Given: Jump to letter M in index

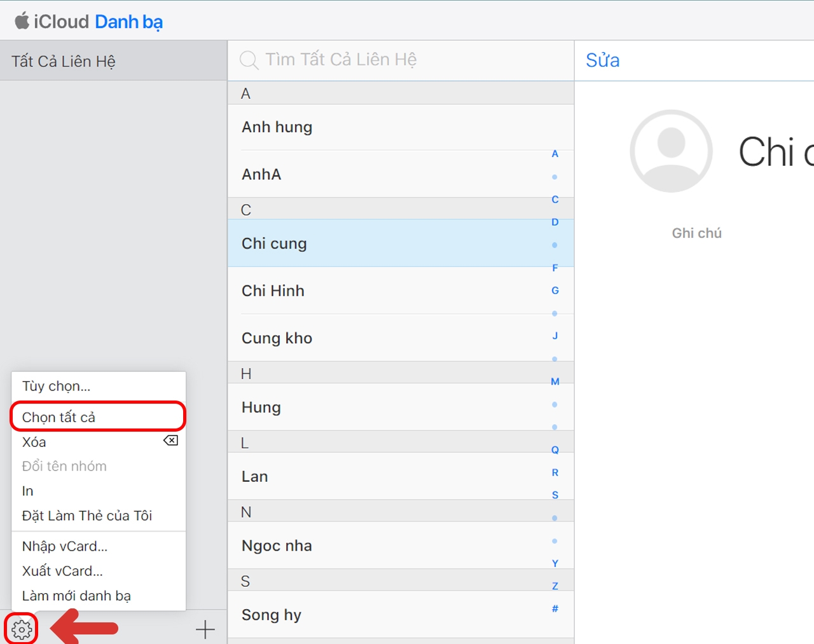Looking at the screenshot, I should [555, 381].
